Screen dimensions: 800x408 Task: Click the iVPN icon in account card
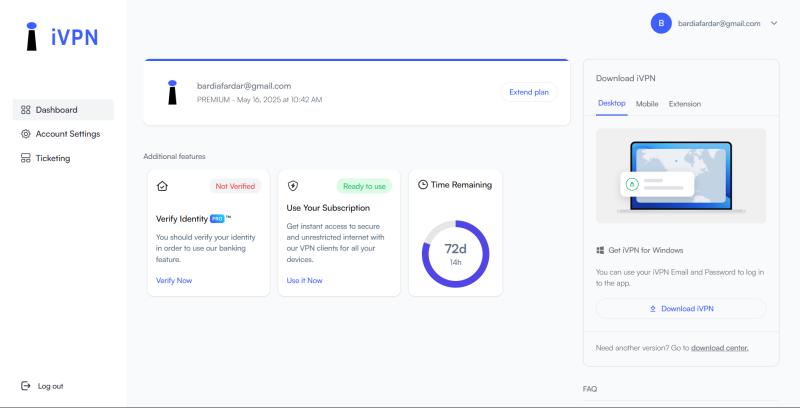click(172, 92)
